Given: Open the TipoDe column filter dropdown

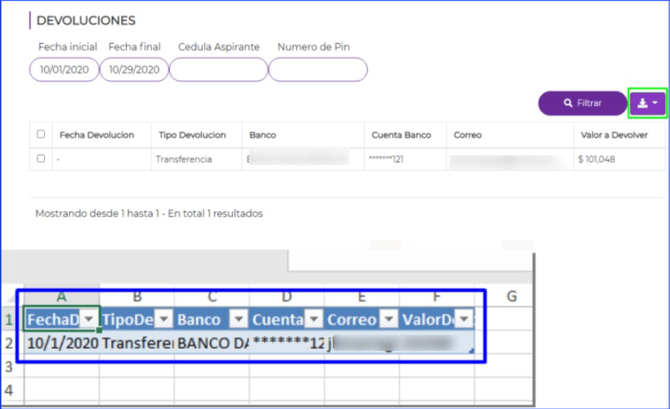Looking at the screenshot, I should tap(164, 319).
